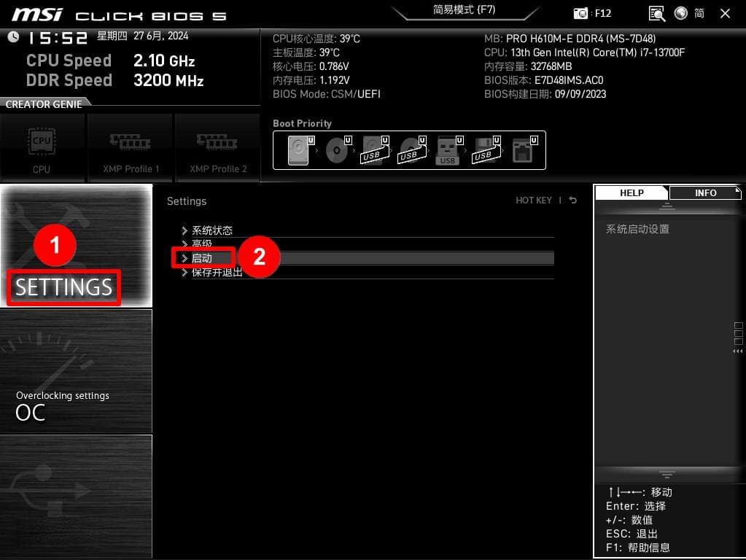Click the BIOS构建日期 09/09/2023 text

coord(545,94)
